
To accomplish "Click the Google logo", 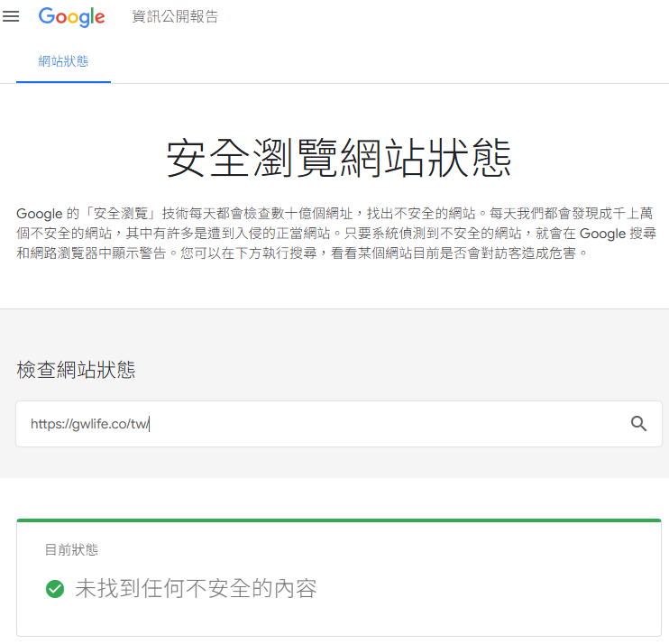I will [72, 17].
